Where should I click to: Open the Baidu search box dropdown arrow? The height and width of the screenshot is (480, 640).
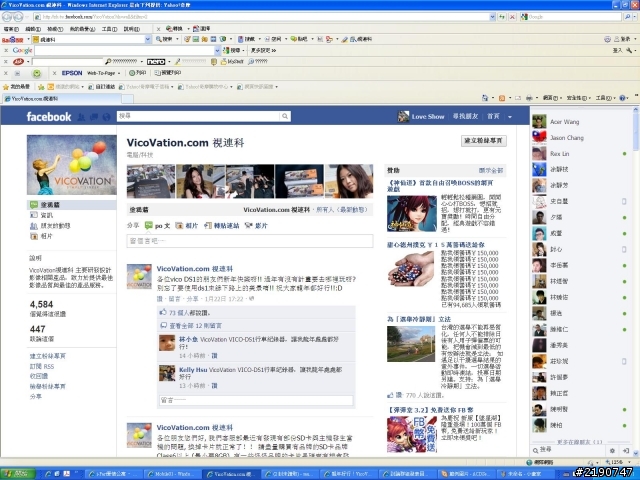148,40
